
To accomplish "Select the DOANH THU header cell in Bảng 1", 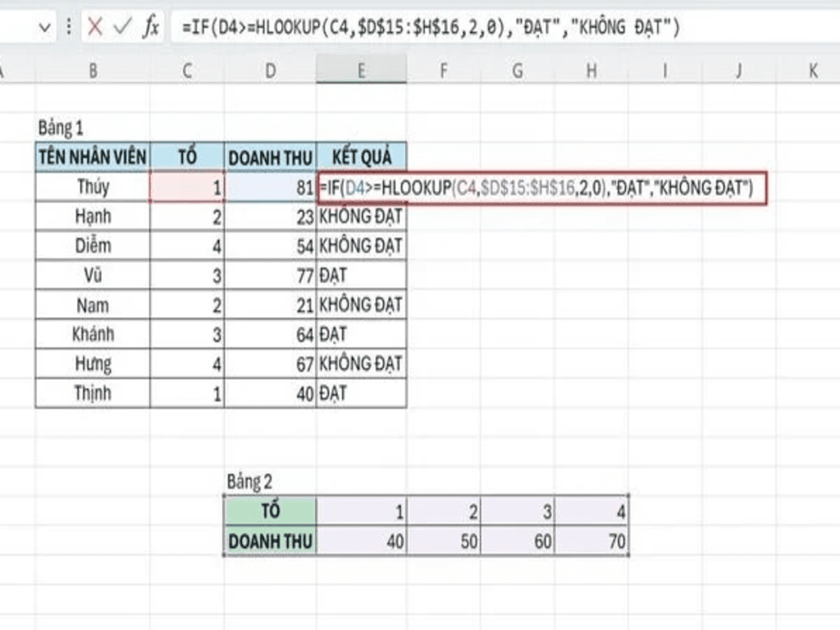I will pos(270,157).
